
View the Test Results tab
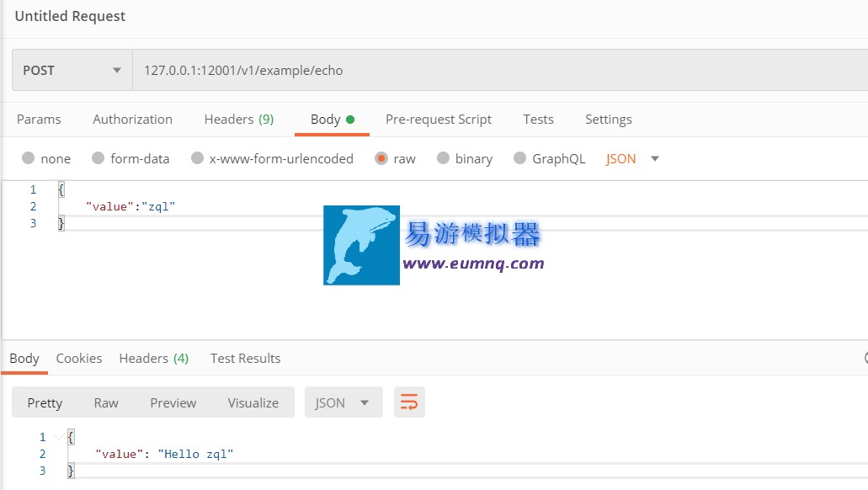click(x=245, y=359)
